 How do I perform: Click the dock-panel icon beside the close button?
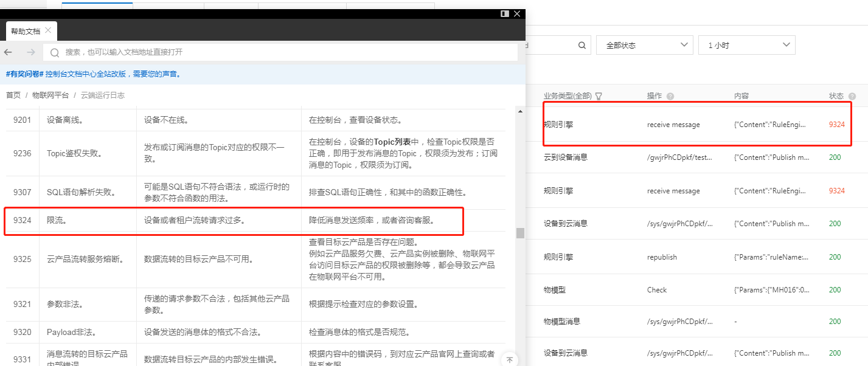[504, 13]
